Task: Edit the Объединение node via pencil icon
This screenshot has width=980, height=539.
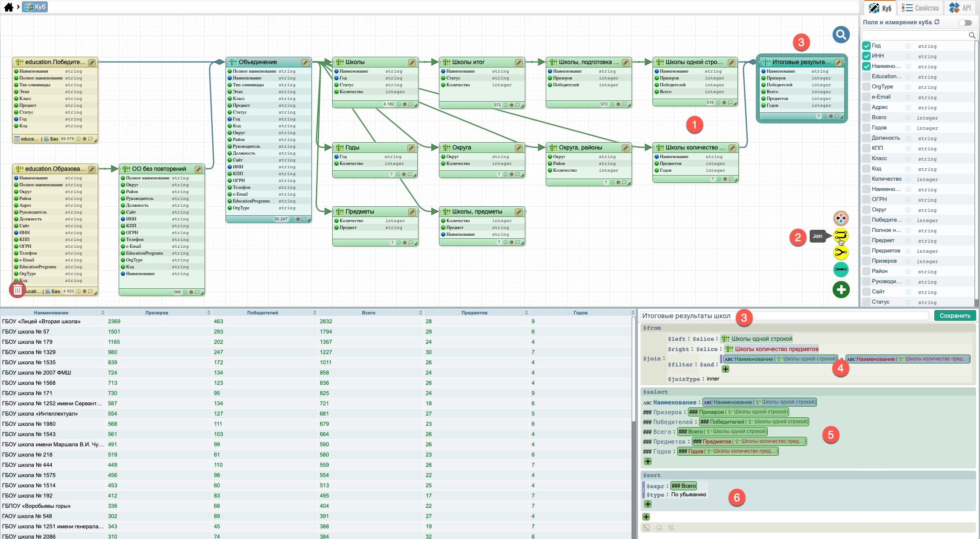Action: click(x=305, y=62)
